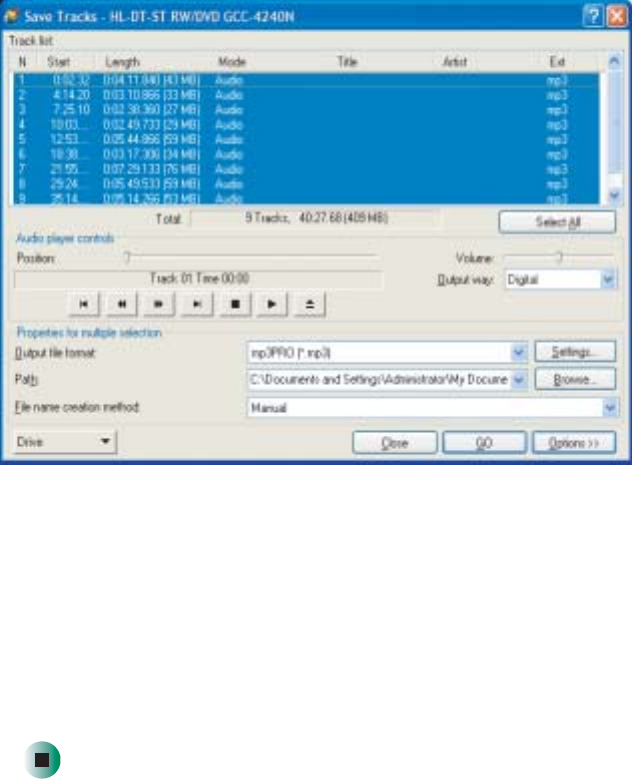Click the help question mark icon

pyautogui.click(x=593, y=16)
